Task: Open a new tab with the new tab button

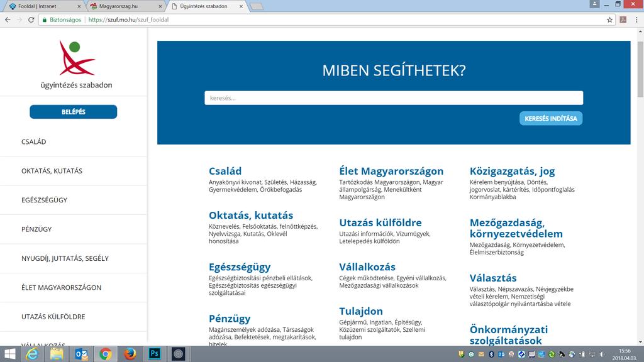Action: point(257,6)
